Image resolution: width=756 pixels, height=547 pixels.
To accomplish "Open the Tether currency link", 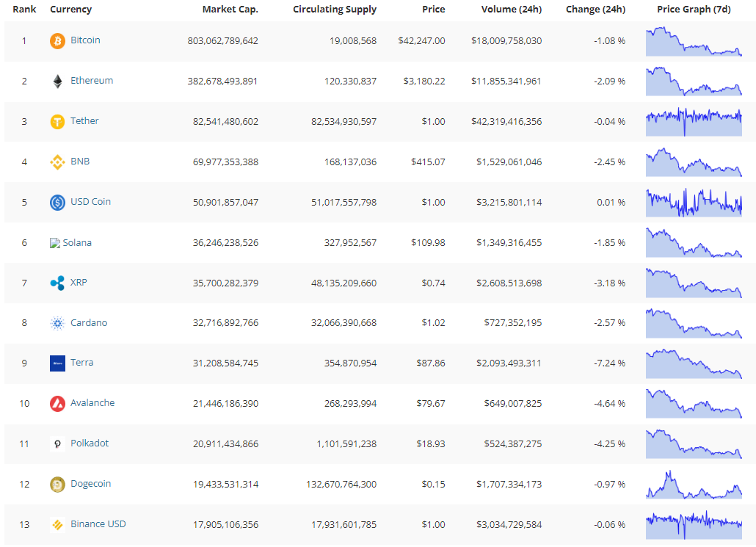I will 84,120.
